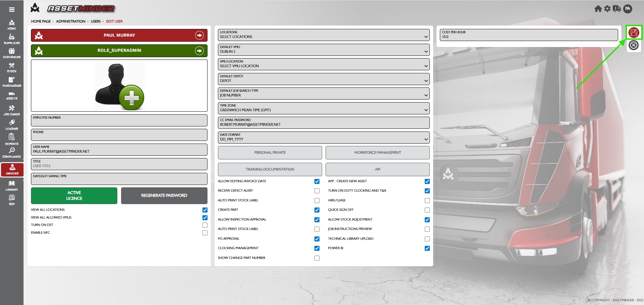Open Compliance from the sidebar
This screenshot has height=305, width=644.
coord(12,153)
